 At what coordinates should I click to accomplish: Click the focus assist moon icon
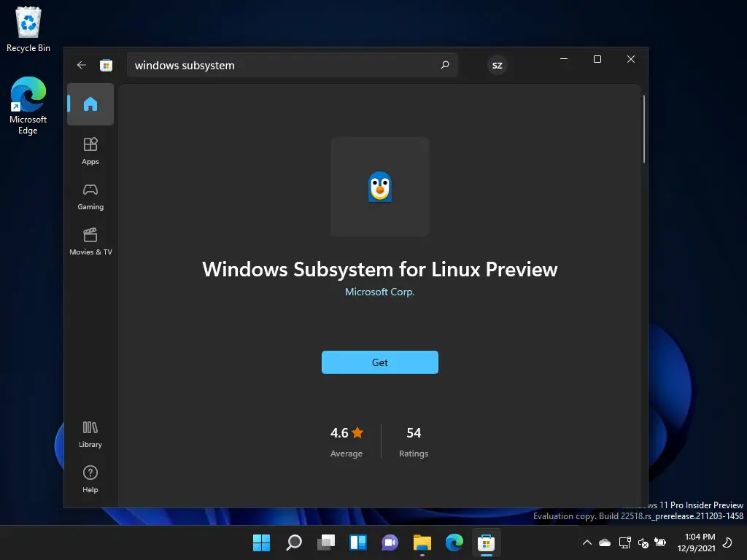tap(727, 542)
